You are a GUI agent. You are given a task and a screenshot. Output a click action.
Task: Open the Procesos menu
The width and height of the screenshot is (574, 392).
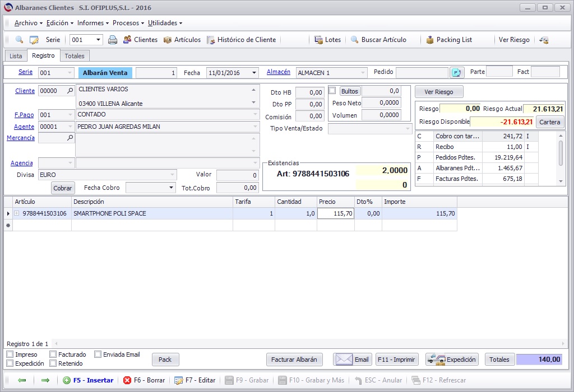click(128, 22)
